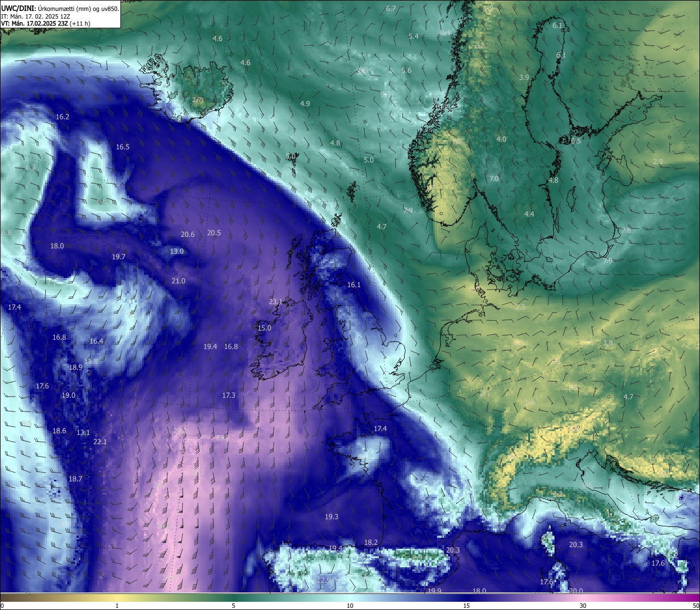
Task: Click the 12.9 value over Spain
Action: point(324,580)
